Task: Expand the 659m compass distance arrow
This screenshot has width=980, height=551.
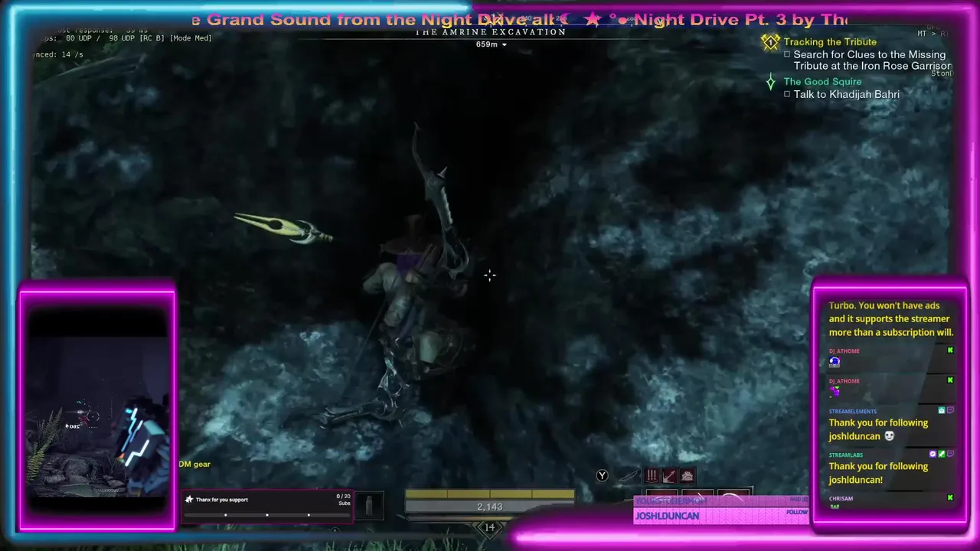Action: (x=504, y=45)
